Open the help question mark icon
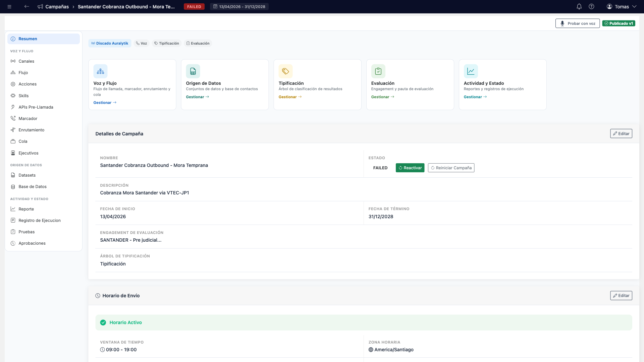 [591, 7]
